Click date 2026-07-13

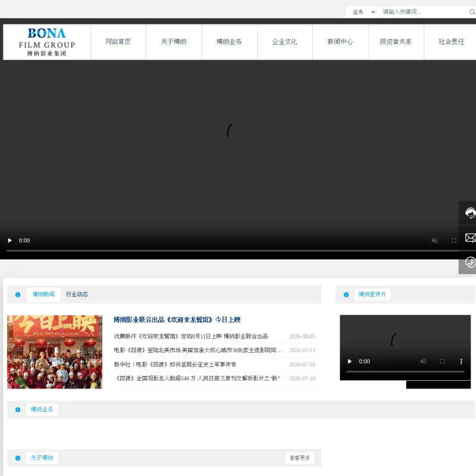302,350
